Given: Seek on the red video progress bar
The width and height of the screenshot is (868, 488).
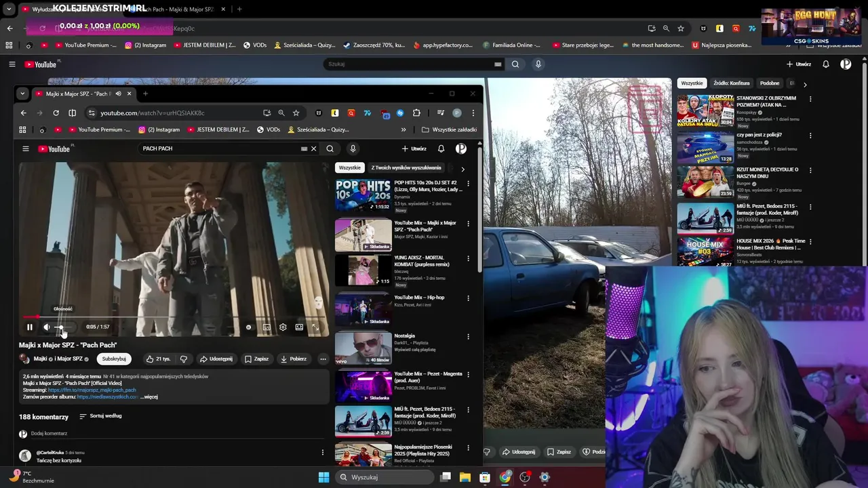Looking at the screenshot, I should tap(173, 317).
